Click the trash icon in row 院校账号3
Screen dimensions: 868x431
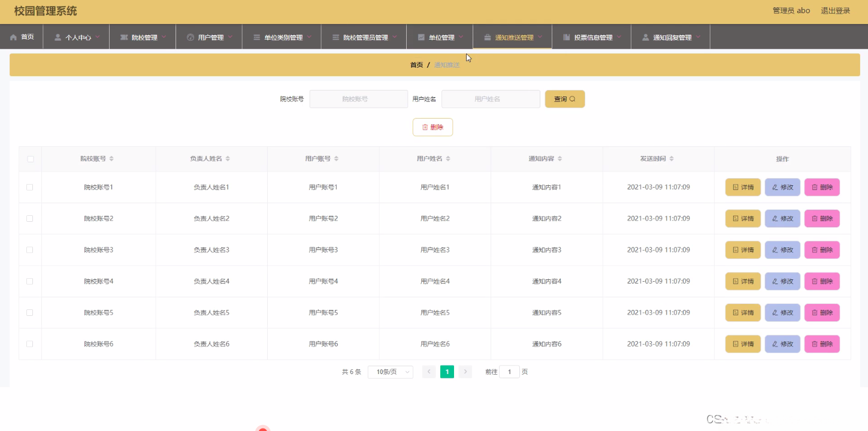click(815, 250)
